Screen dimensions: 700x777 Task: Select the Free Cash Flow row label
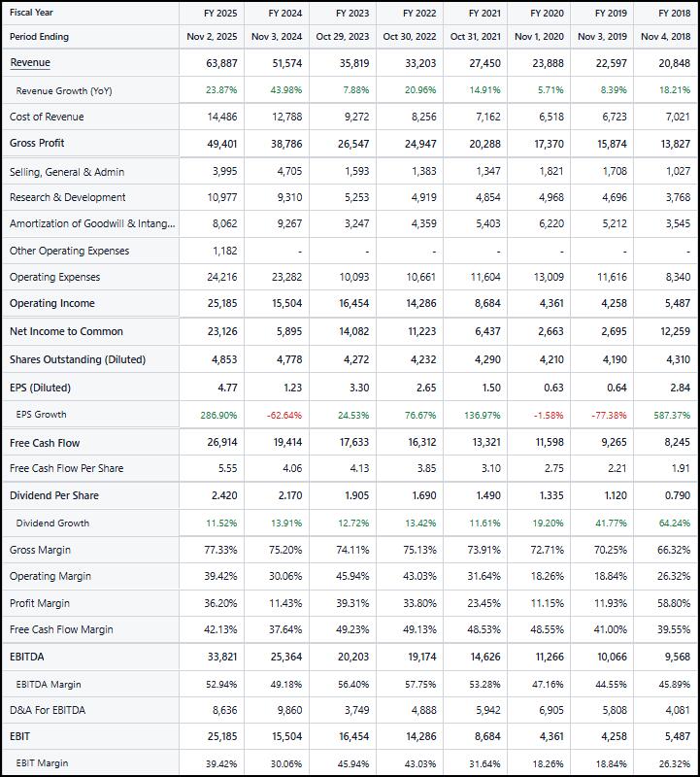(x=45, y=443)
